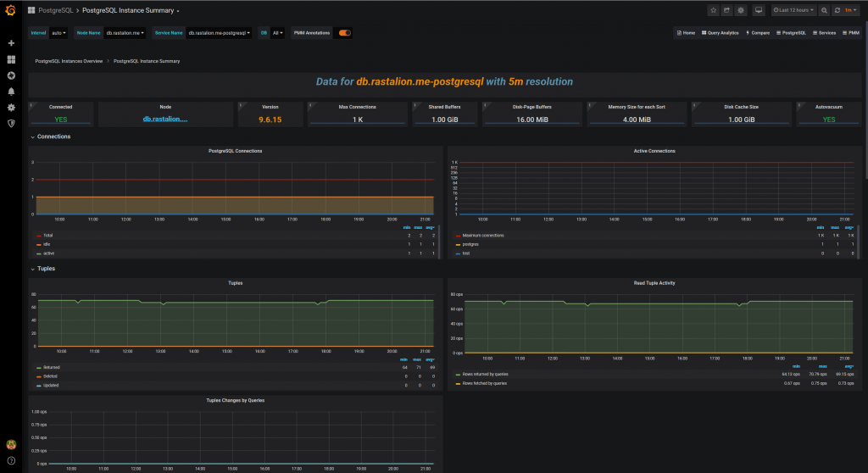
Task: Open the Services menu in navigation bar
Action: click(824, 33)
